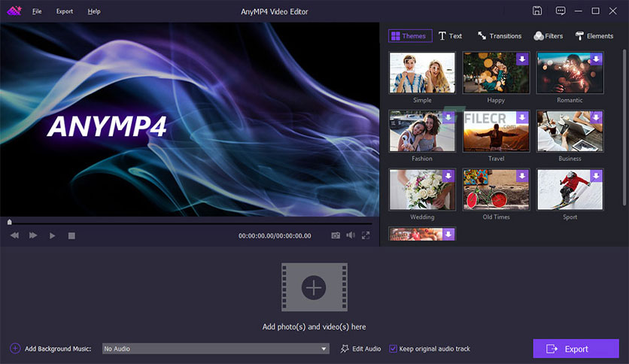Click the purple Export button
629x364 pixels.
pos(576,349)
